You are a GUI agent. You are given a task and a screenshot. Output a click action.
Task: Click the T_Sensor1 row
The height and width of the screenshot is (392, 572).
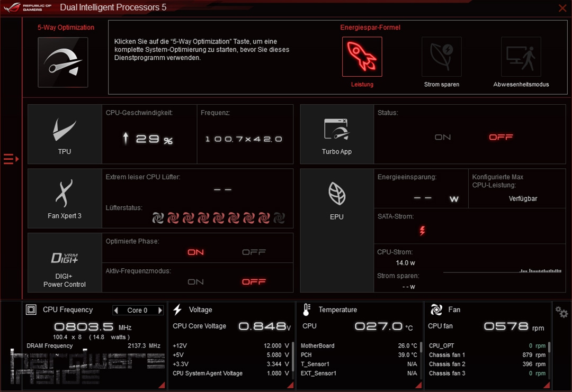pyautogui.click(x=359, y=364)
